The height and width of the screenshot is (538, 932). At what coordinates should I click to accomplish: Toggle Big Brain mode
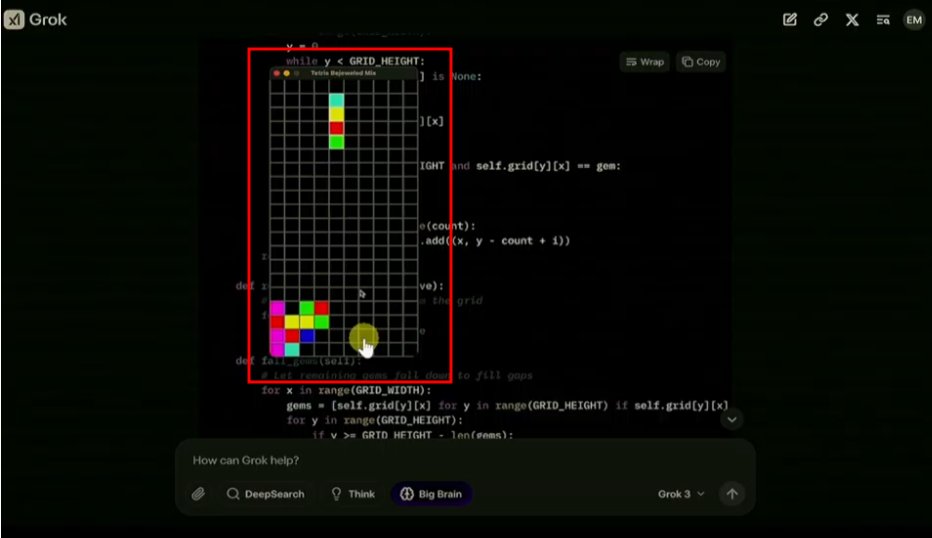(x=431, y=494)
